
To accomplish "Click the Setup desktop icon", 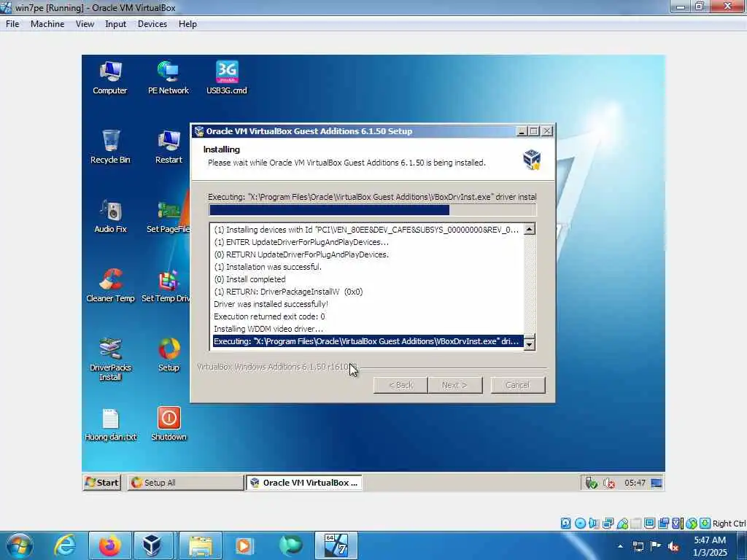I will coord(169,355).
